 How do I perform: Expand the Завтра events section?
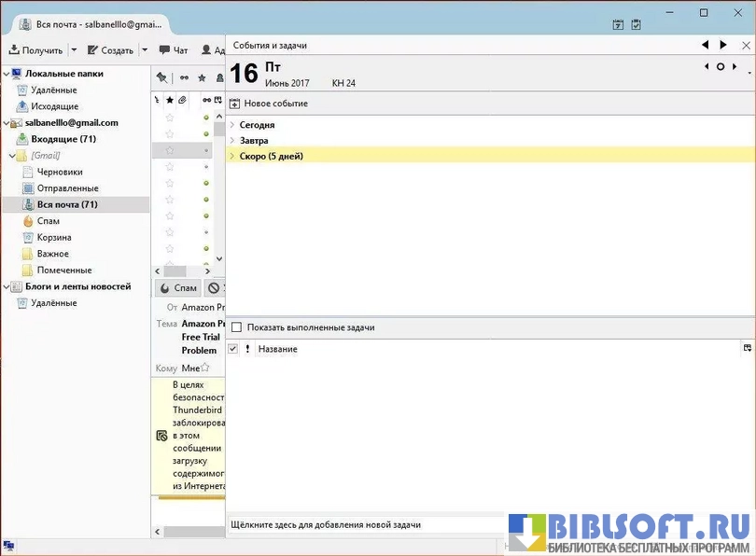pos(232,141)
